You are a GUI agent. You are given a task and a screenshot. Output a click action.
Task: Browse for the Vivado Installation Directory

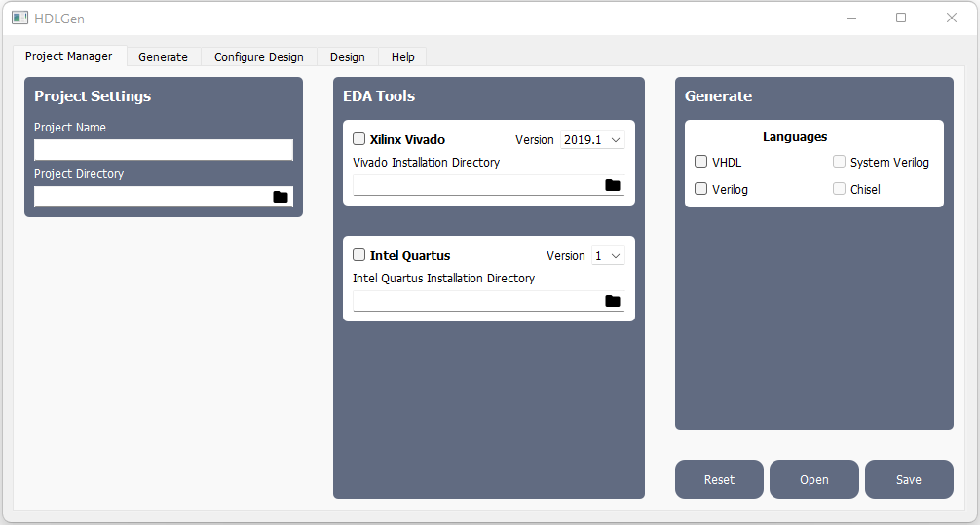[613, 185]
